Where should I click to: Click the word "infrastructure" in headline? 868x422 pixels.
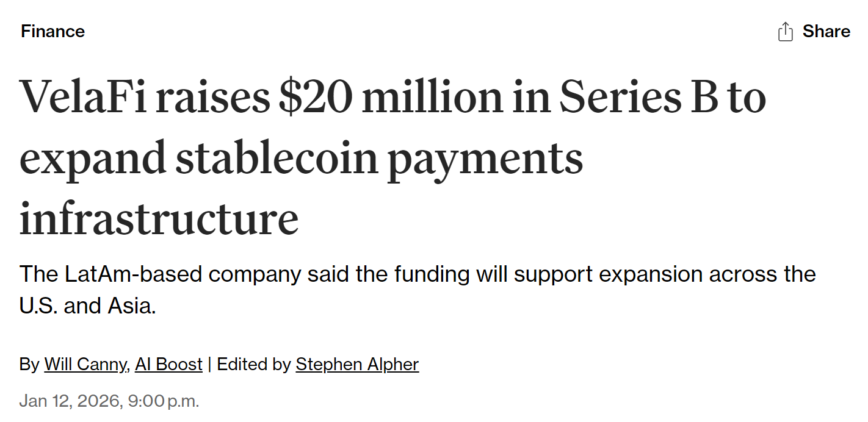point(159,218)
